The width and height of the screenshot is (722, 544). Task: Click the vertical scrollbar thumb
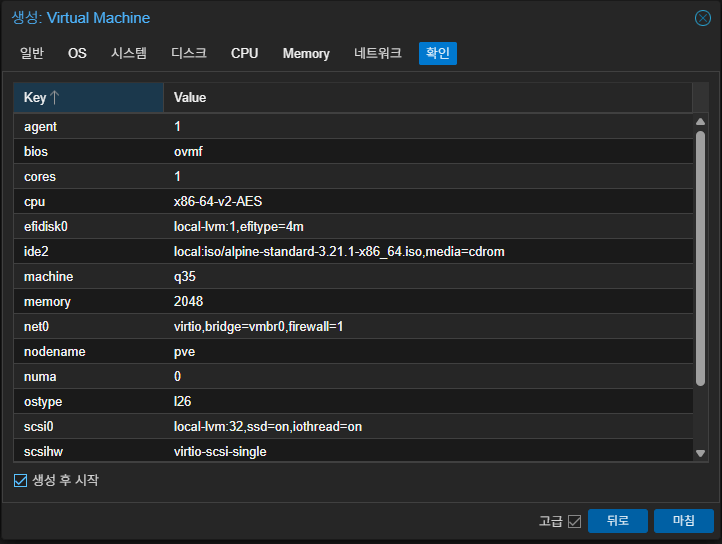[x=700, y=258]
